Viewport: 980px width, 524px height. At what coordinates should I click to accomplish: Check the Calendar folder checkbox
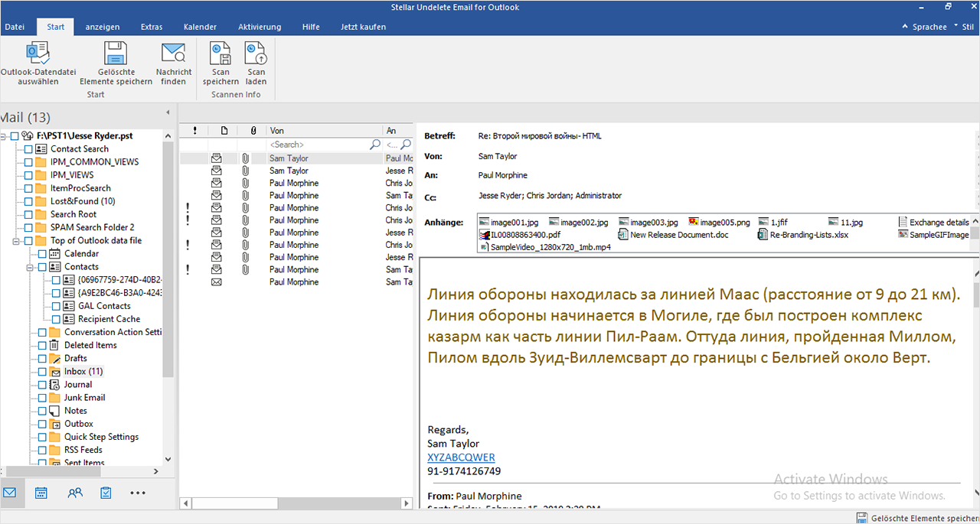43,253
